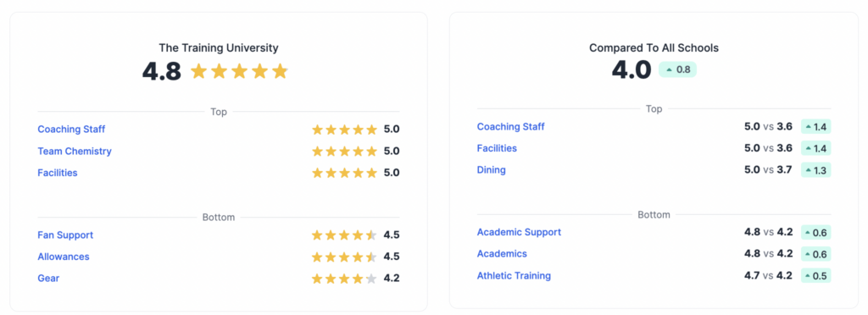Select the Athletic Training comparison link
Viewport: 868px width, 315px height.
[515, 275]
